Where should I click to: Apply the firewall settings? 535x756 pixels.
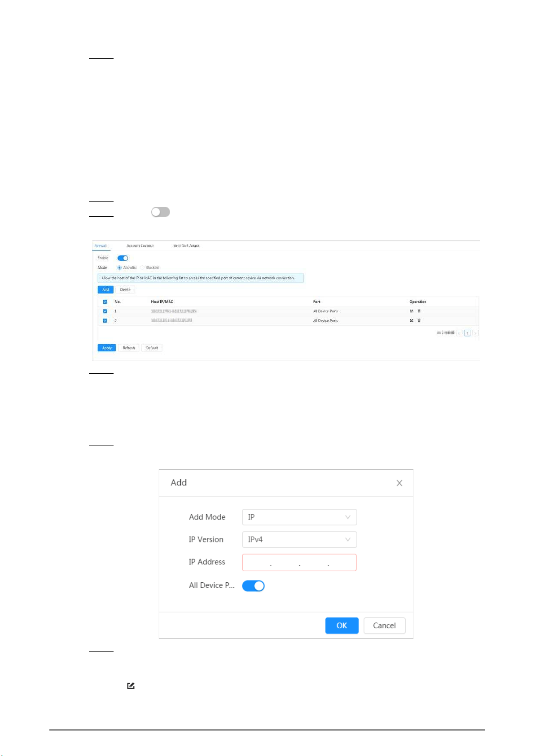tap(107, 348)
